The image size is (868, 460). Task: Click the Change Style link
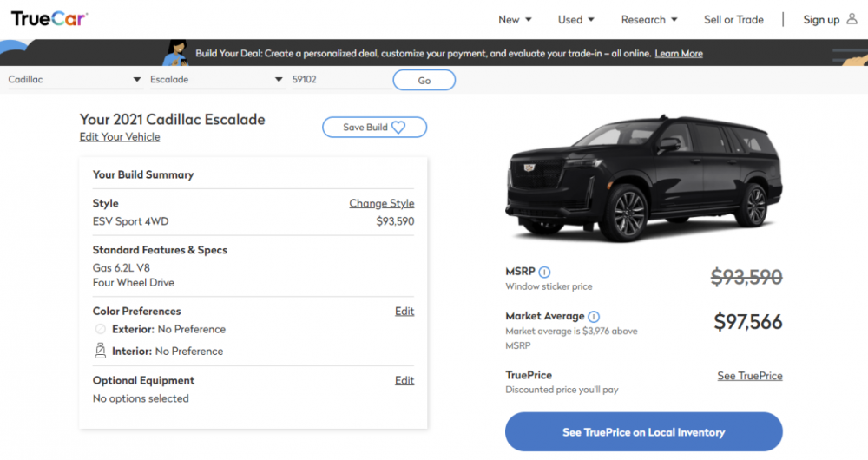pos(382,203)
